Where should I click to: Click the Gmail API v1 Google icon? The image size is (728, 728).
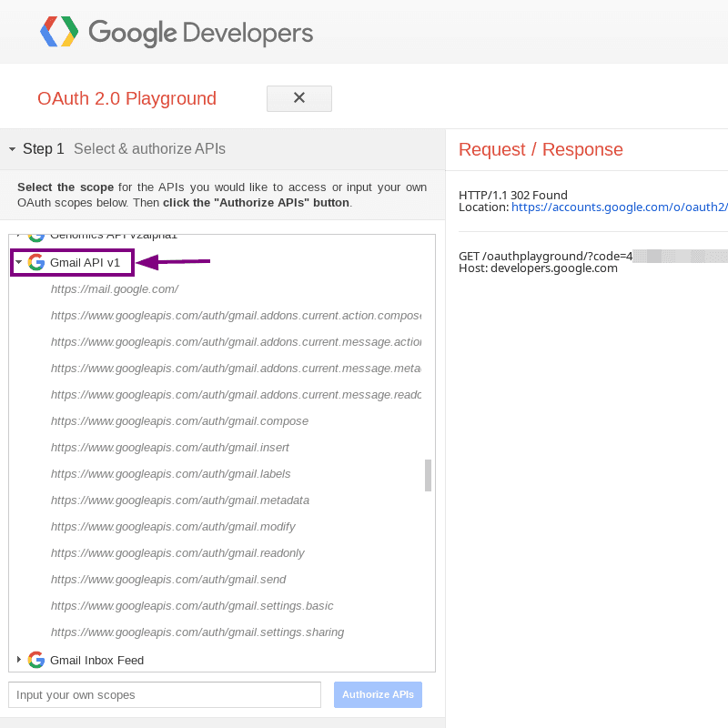point(36,263)
